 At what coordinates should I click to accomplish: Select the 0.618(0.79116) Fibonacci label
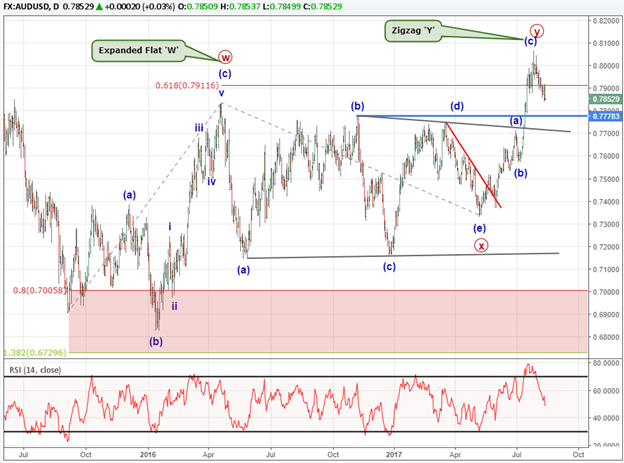(187, 85)
